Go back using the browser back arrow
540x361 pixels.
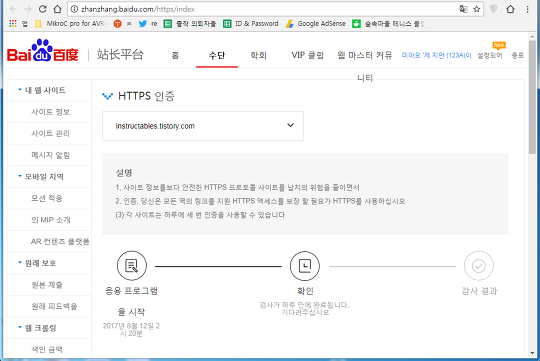pos(13,9)
